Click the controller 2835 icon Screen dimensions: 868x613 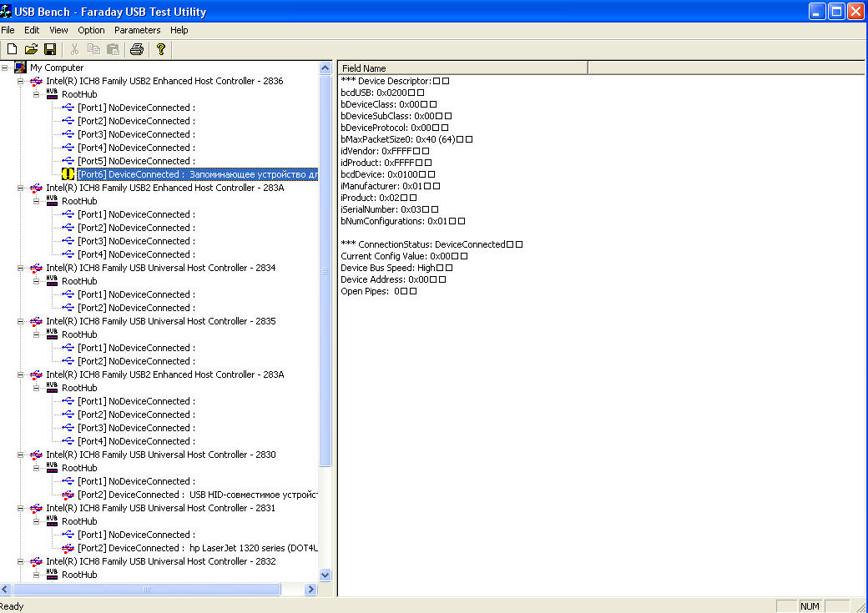[x=36, y=321]
